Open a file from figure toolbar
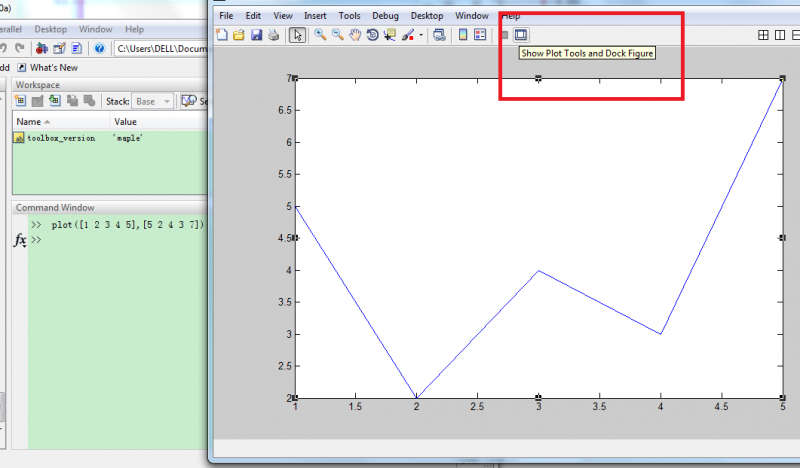This screenshot has width=800, height=468. pyautogui.click(x=239, y=35)
